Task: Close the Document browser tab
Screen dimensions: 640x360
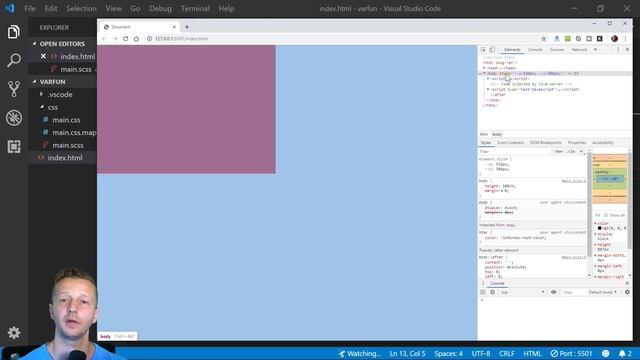Action: (x=174, y=27)
